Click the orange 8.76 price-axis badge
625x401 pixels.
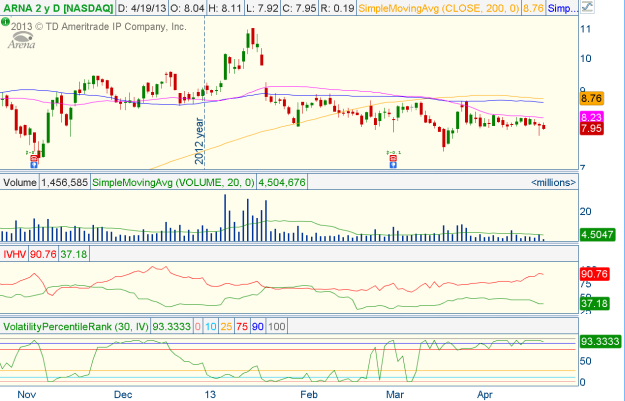click(590, 99)
